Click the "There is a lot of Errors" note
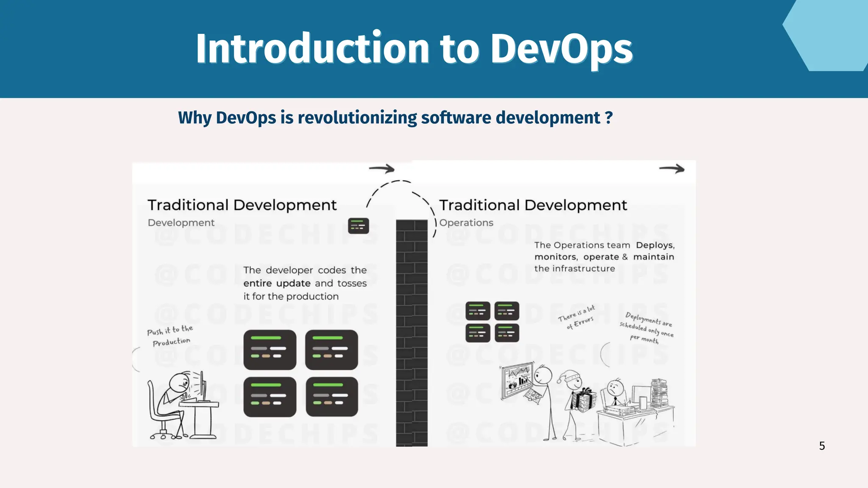 (x=578, y=317)
